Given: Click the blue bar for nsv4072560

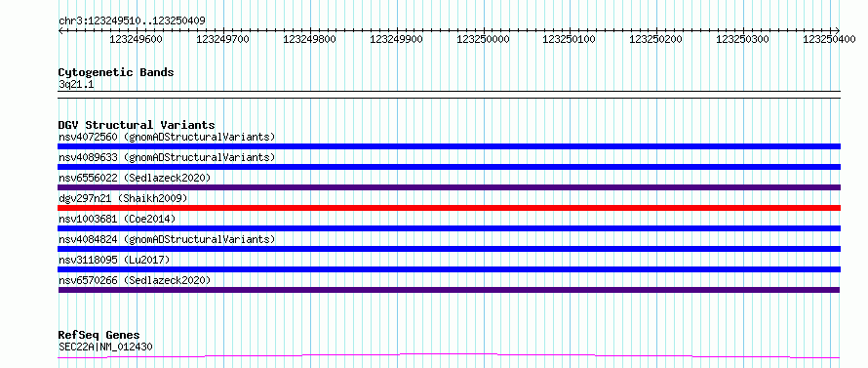Looking at the screenshot, I should pos(449,146).
